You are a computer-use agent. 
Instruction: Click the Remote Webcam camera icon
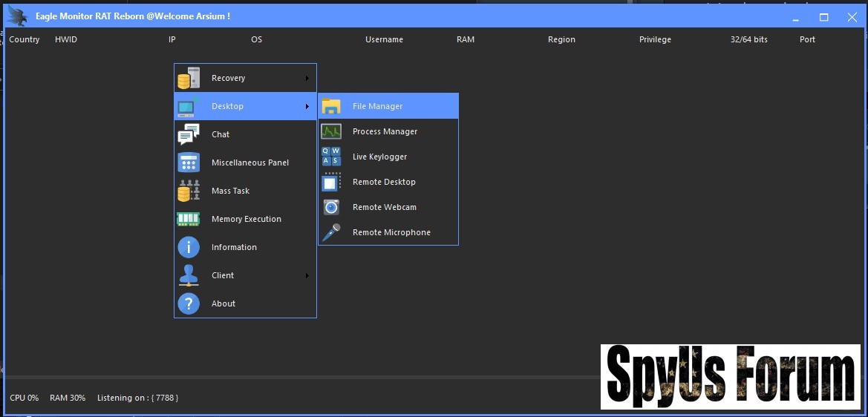click(331, 207)
